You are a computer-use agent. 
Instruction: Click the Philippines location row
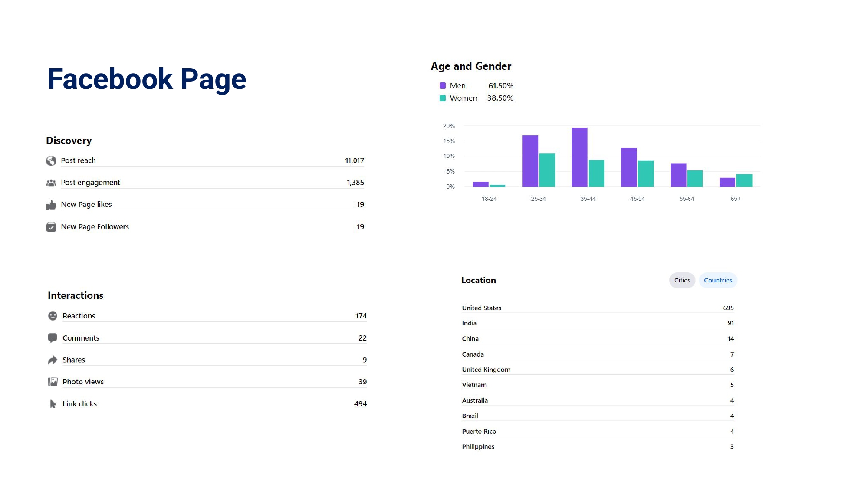point(598,447)
